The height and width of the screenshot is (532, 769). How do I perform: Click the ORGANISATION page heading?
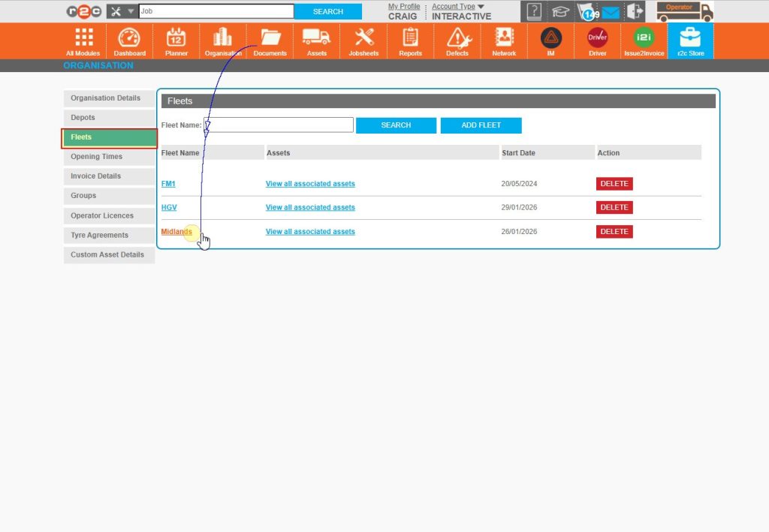[98, 65]
